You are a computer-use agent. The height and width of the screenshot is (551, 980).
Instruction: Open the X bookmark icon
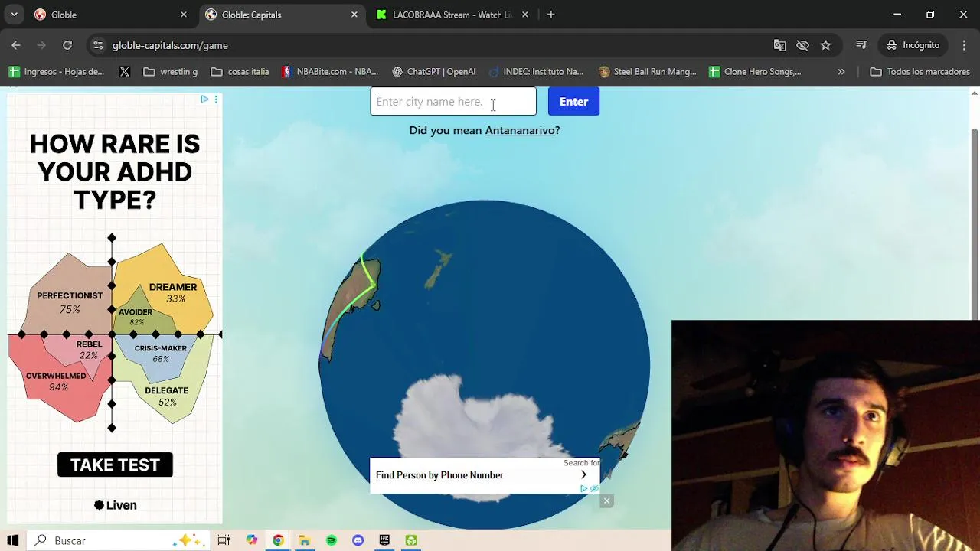coord(125,72)
